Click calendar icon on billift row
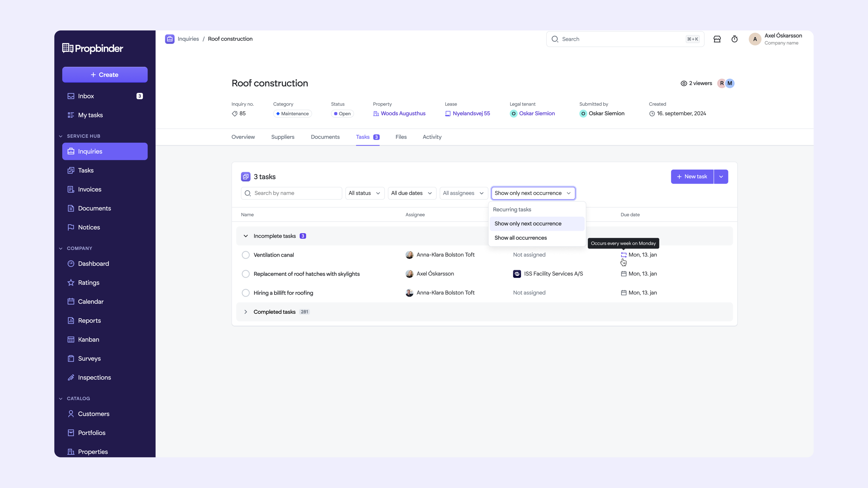 pyautogui.click(x=624, y=293)
